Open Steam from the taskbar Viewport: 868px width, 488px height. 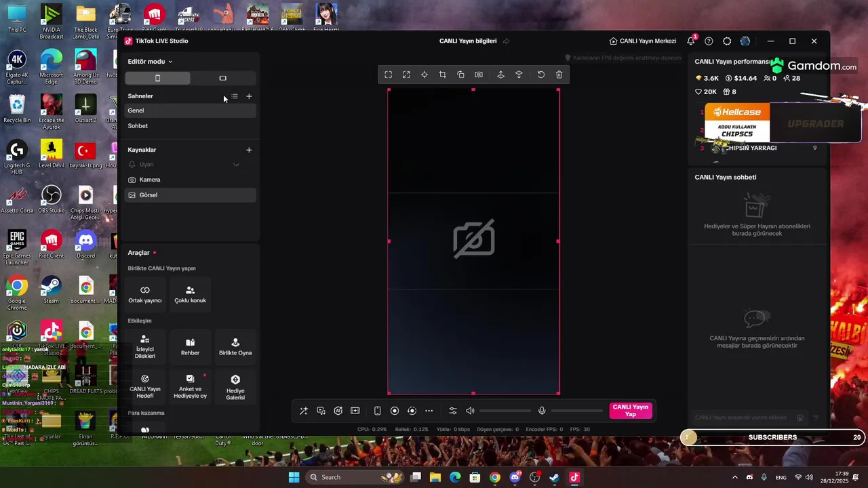tap(555, 477)
